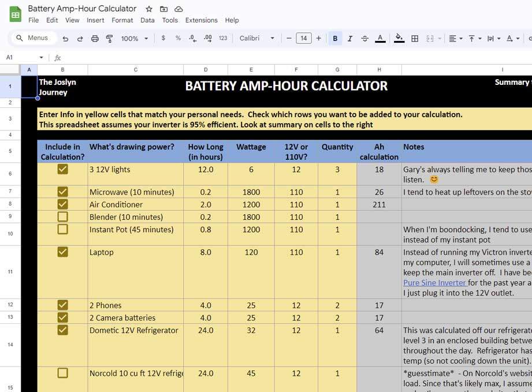This screenshot has width=532, height=392.
Task: Open the Extensions menu
Action: point(201,20)
